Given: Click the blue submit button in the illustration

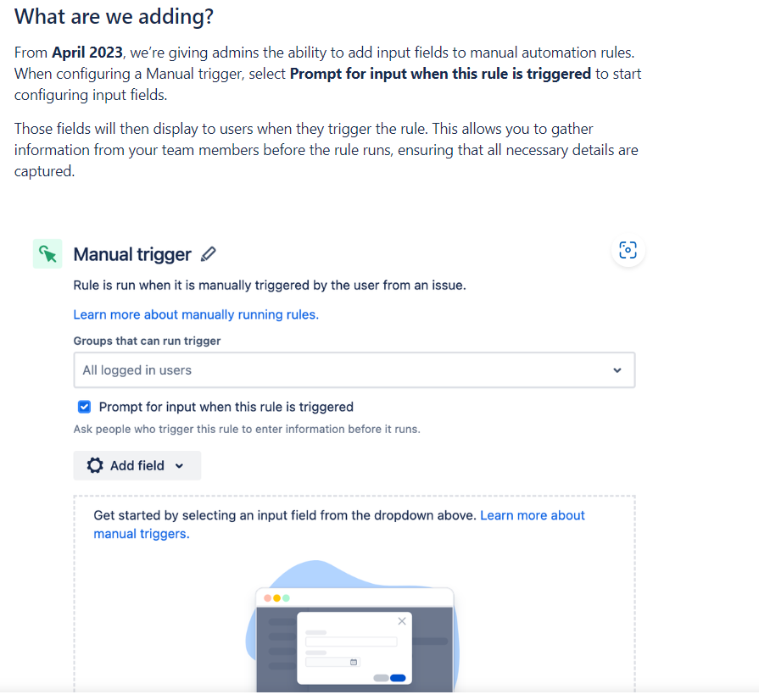Looking at the screenshot, I should pos(397,678).
